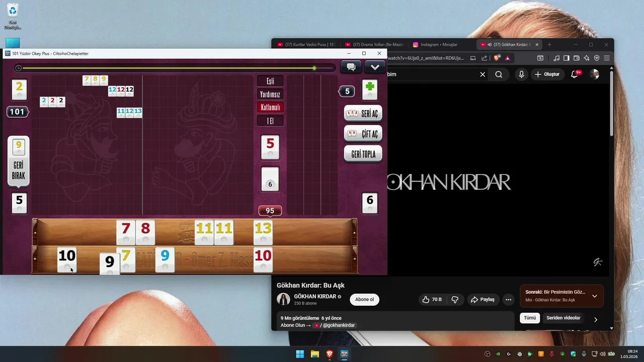Click the Brave VPN shield icon
This screenshot has height=362, width=644.
pos(597,58)
